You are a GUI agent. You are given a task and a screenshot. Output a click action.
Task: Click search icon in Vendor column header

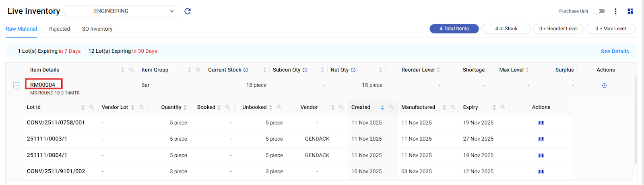pyautogui.click(x=341, y=107)
